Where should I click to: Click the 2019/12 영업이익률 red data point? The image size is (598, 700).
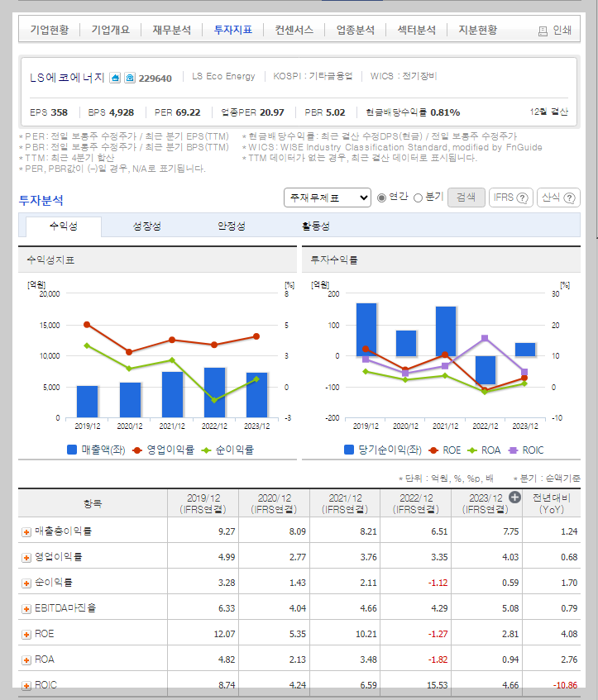(87, 325)
